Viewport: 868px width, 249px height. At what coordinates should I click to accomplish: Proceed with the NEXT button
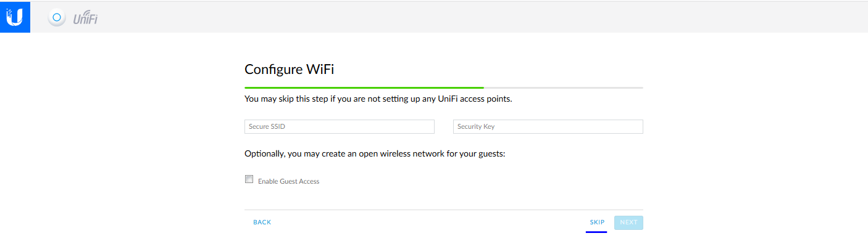pos(628,222)
